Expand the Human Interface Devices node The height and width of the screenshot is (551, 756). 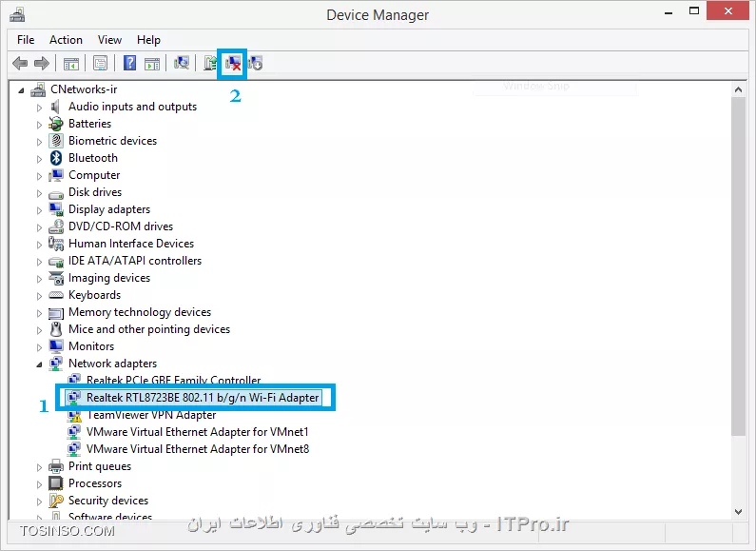pyautogui.click(x=39, y=245)
